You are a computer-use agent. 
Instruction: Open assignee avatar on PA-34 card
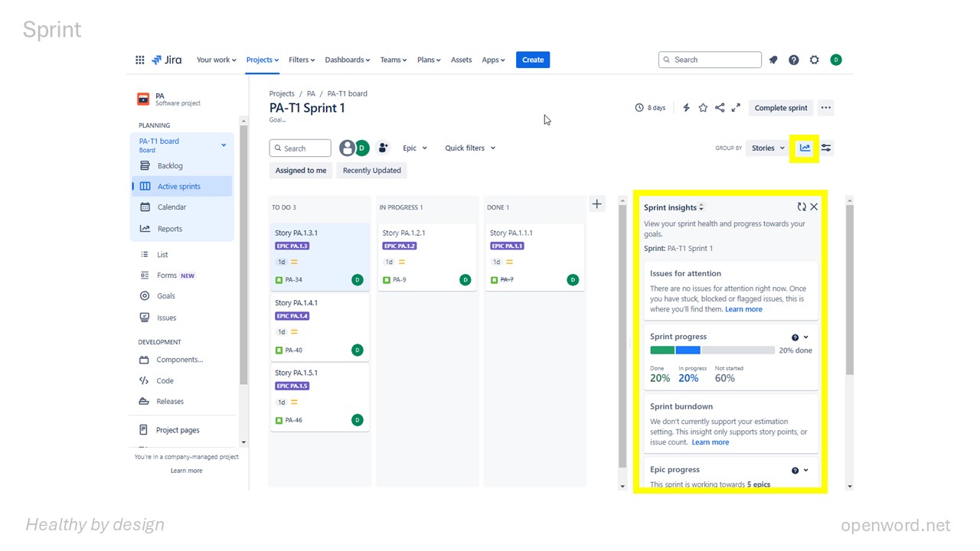pyautogui.click(x=357, y=280)
